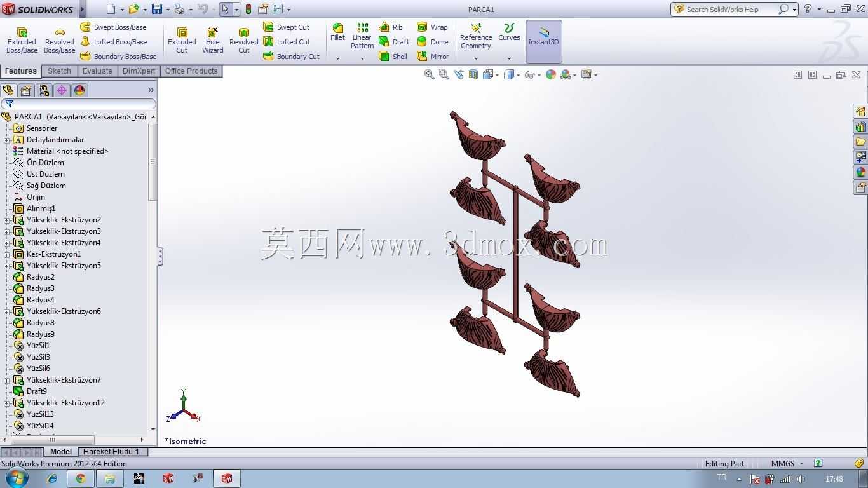The width and height of the screenshot is (868, 488).
Task: Click the Zoom to Area icon
Action: click(444, 74)
